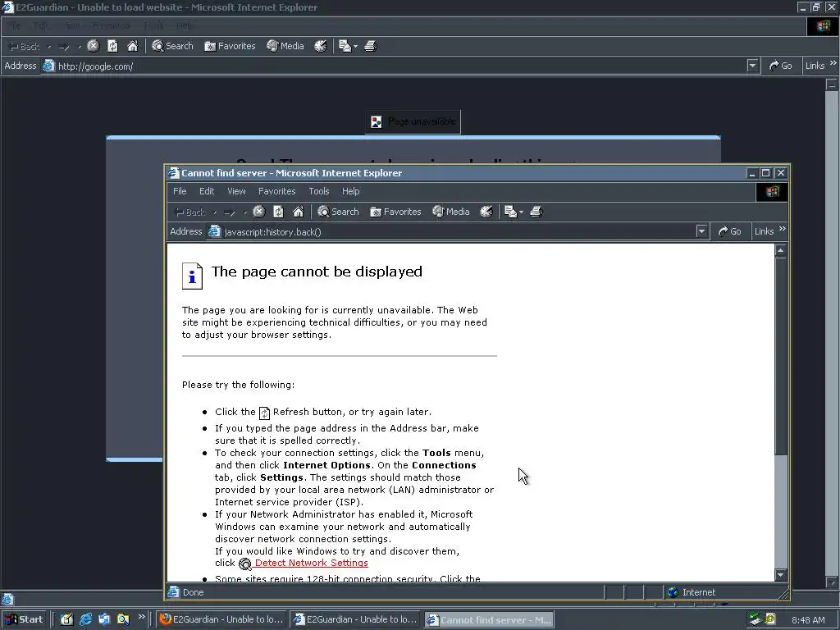840x630 pixels.
Task: Click Home icon in E2Guardian background window
Action: [x=132, y=46]
